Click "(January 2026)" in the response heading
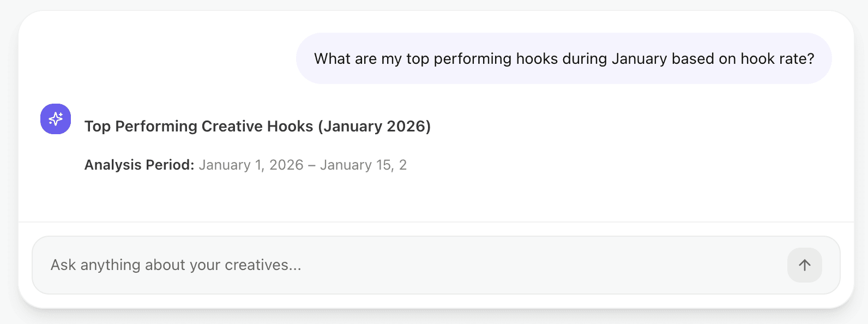The width and height of the screenshot is (868, 324). (x=375, y=127)
